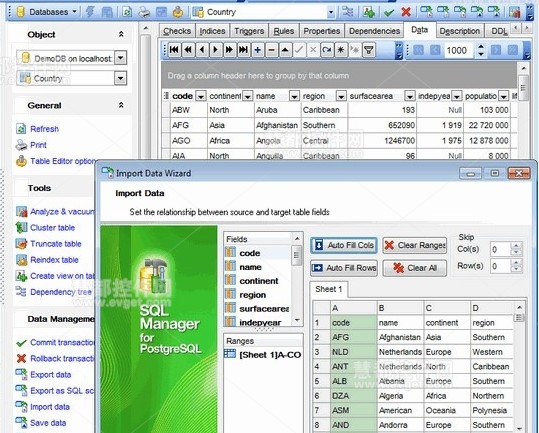539x433 pixels.
Task: Click the AGO code cell in data grid
Action: [188, 141]
